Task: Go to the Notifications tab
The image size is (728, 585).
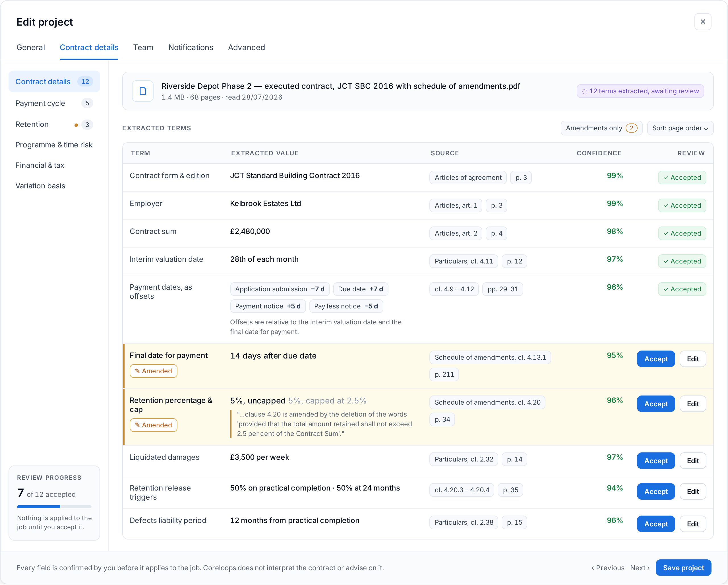Action: coord(191,47)
